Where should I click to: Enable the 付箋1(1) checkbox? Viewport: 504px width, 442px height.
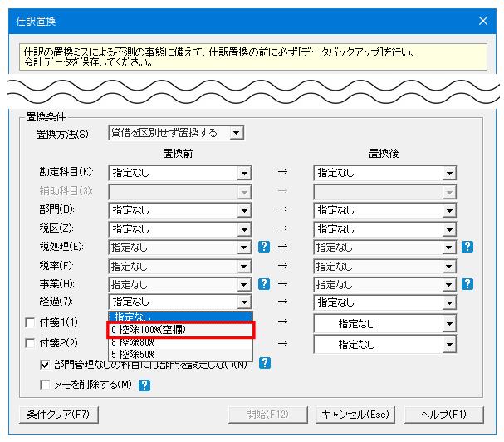click(30, 322)
